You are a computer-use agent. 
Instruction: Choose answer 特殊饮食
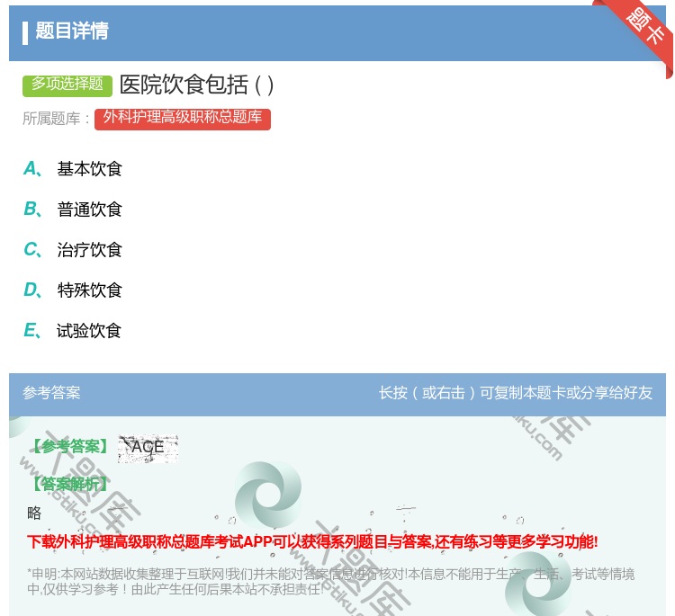(89, 290)
